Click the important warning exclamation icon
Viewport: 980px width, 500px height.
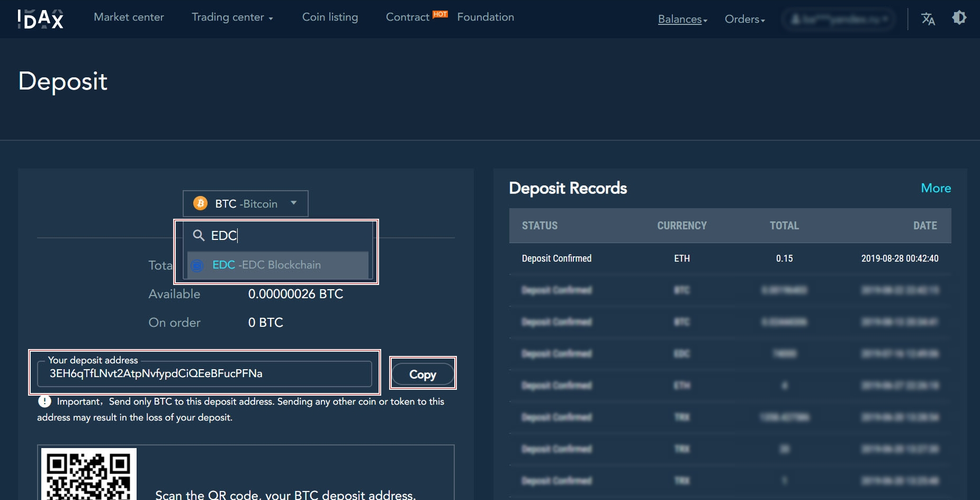click(x=44, y=401)
